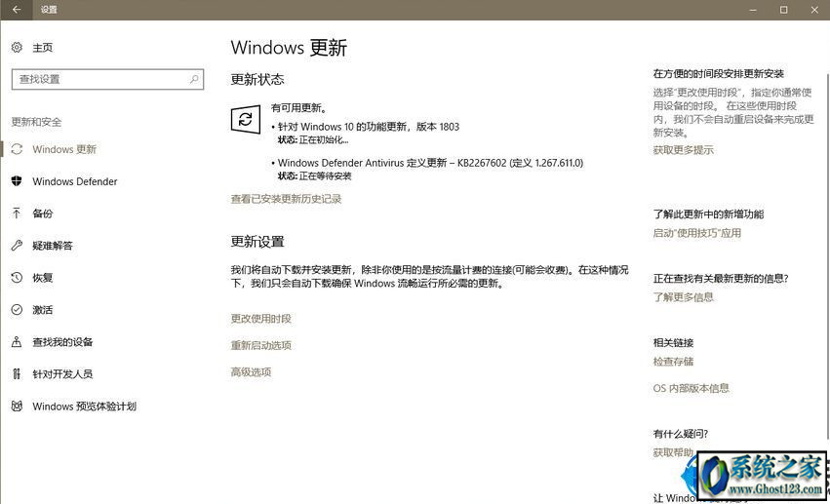Click the gear icon next to 主页
This screenshot has height=504, width=830.
point(17,48)
